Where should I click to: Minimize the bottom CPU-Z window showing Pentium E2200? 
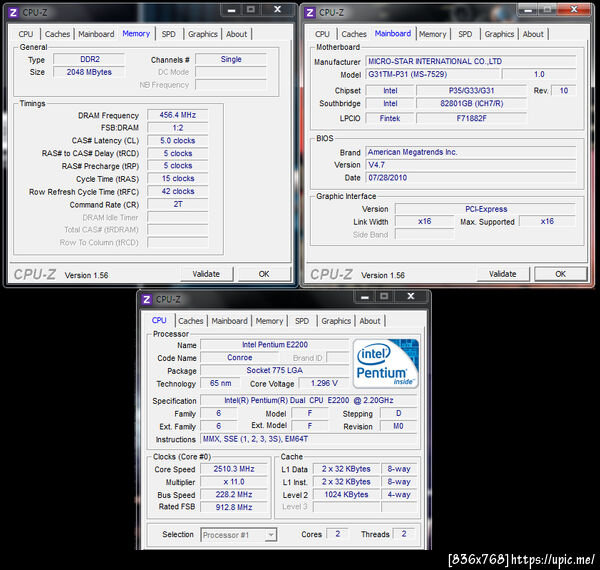365,297
